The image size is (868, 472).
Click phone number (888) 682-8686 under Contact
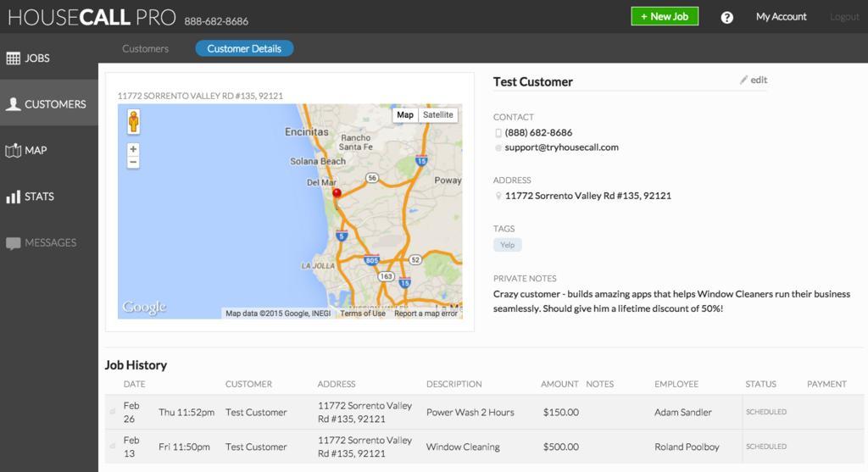538,132
